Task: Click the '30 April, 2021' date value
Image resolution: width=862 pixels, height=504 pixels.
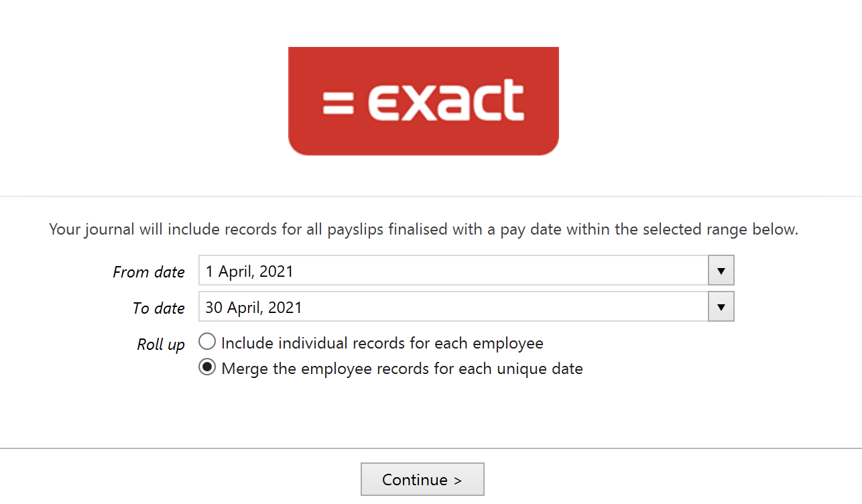Action: [253, 308]
